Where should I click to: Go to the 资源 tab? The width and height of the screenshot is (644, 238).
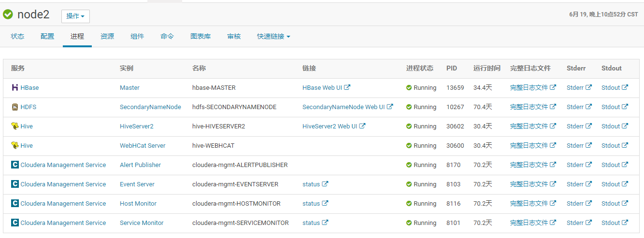coord(107,36)
